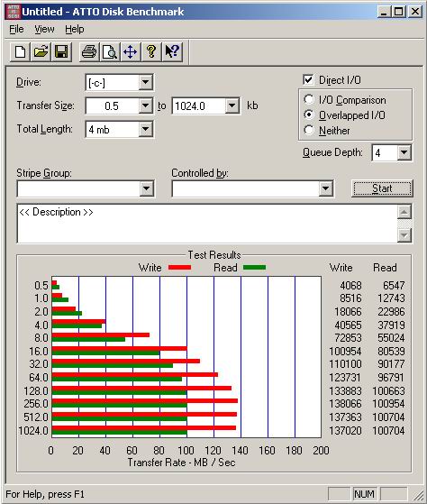Click the read value 37919
This screenshot has height=504, width=427.
click(x=391, y=325)
